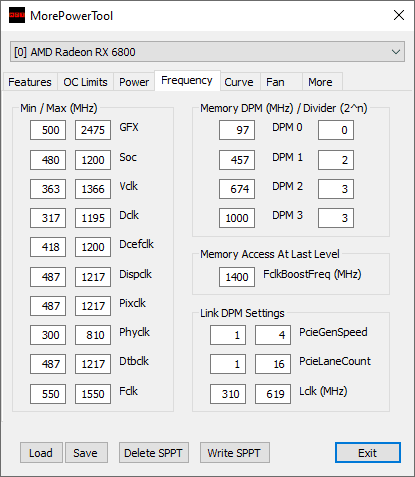Click the Dtbclk minimum field showing 487
Viewport: 415px width, 477px height.
click(x=48, y=364)
